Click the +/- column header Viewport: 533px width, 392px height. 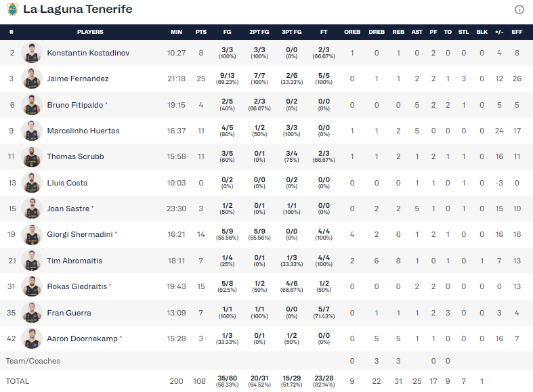499,32
